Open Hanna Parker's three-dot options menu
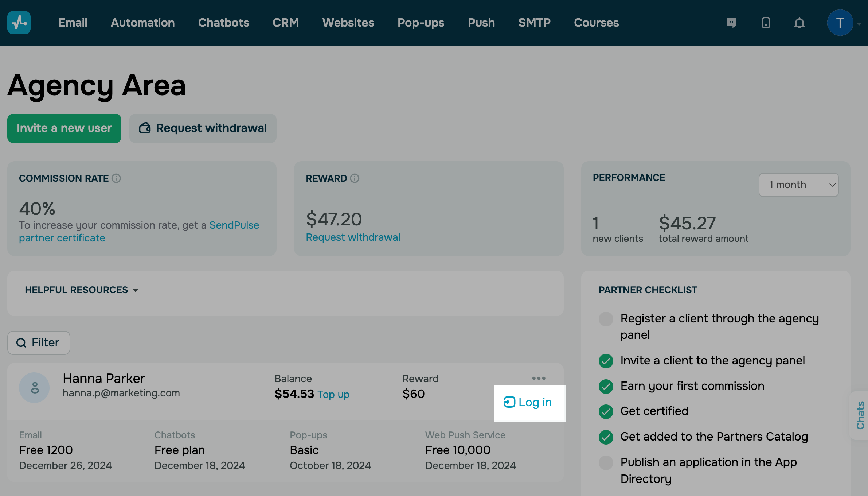This screenshot has height=496, width=868. click(539, 378)
